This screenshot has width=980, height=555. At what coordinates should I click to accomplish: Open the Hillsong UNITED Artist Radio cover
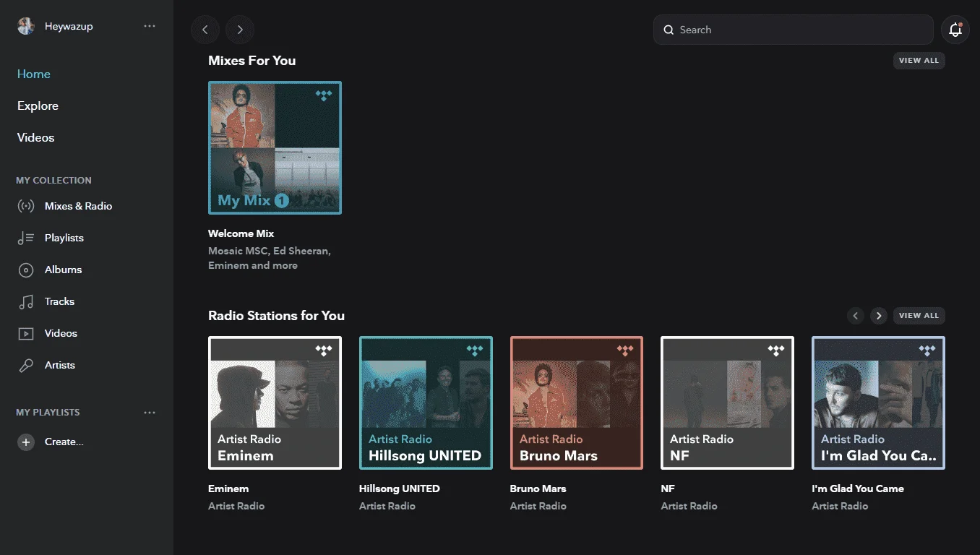(x=426, y=403)
